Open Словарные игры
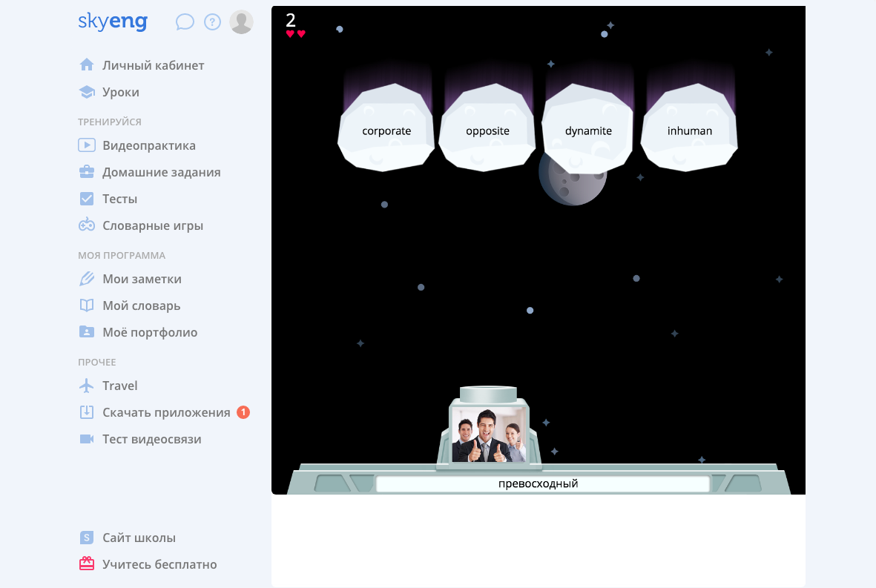This screenshot has height=588, width=876. point(153,226)
